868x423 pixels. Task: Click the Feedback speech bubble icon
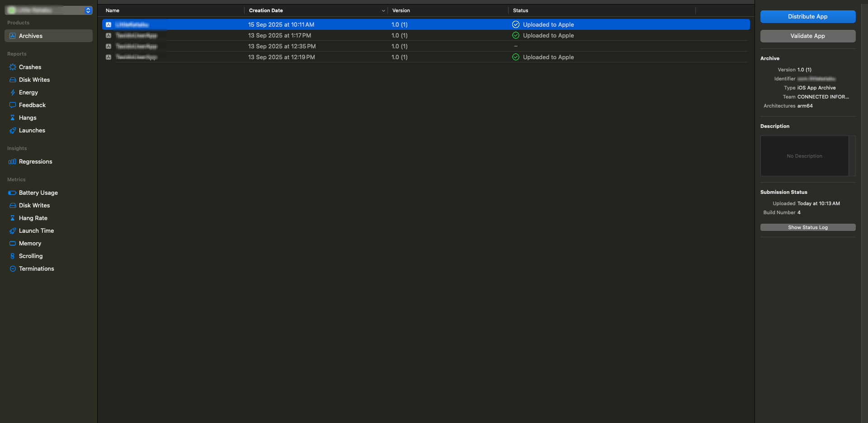pyautogui.click(x=13, y=105)
